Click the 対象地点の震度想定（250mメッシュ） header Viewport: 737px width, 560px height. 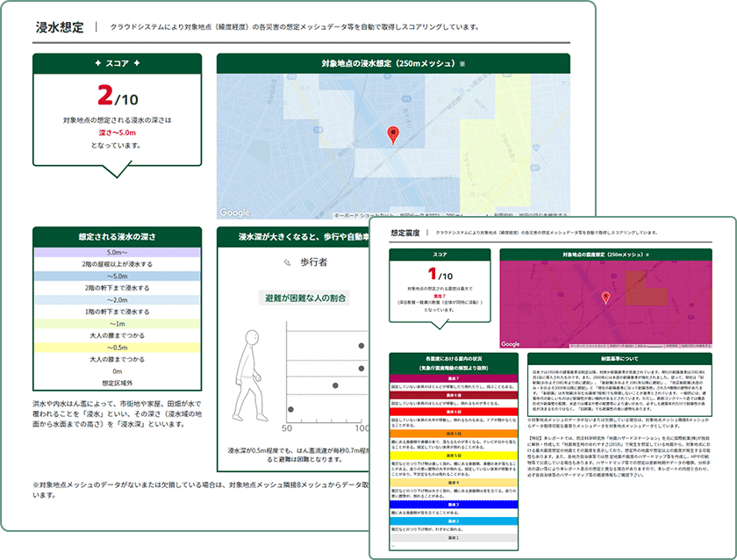point(606,255)
